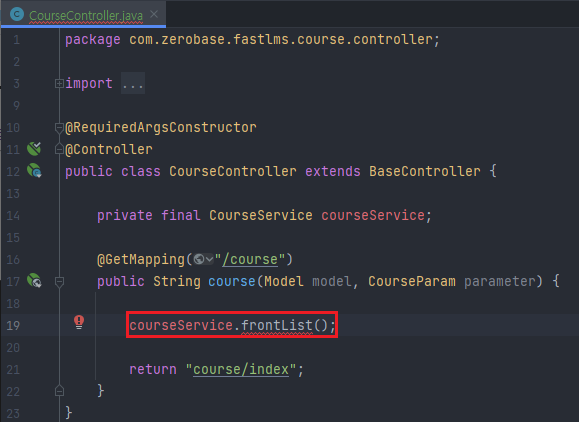The height and width of the screenshot is (422, 579).
Task: Click the final keyword on line 14
Action: click(x=181, y=215)
